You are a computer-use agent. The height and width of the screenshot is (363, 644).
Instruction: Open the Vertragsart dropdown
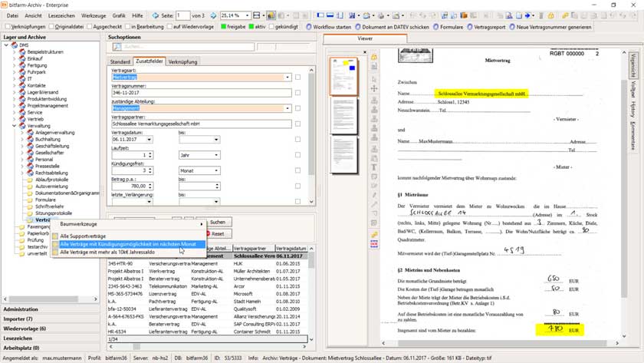coord(287,77)
